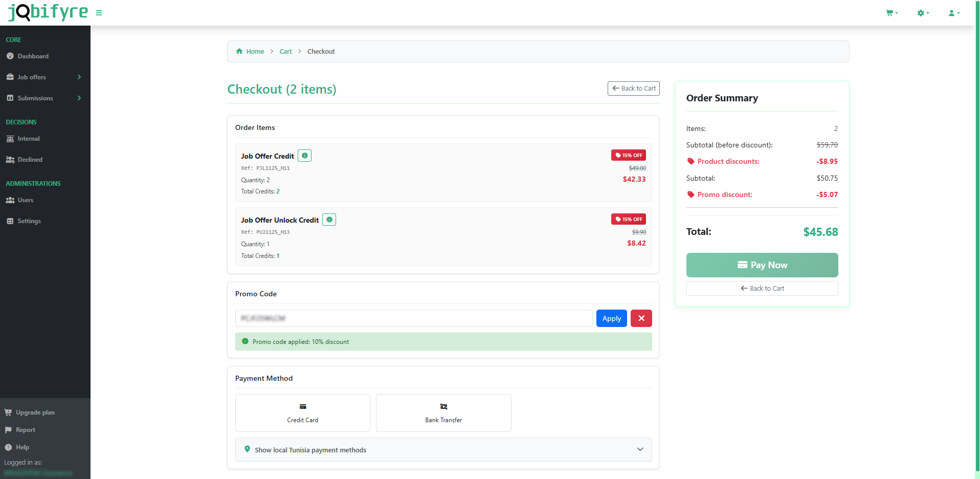The height and width of the screenshot is (479, 980).
Task: Click the info icon beside Job Offer Credit
Action: [305, 156]
